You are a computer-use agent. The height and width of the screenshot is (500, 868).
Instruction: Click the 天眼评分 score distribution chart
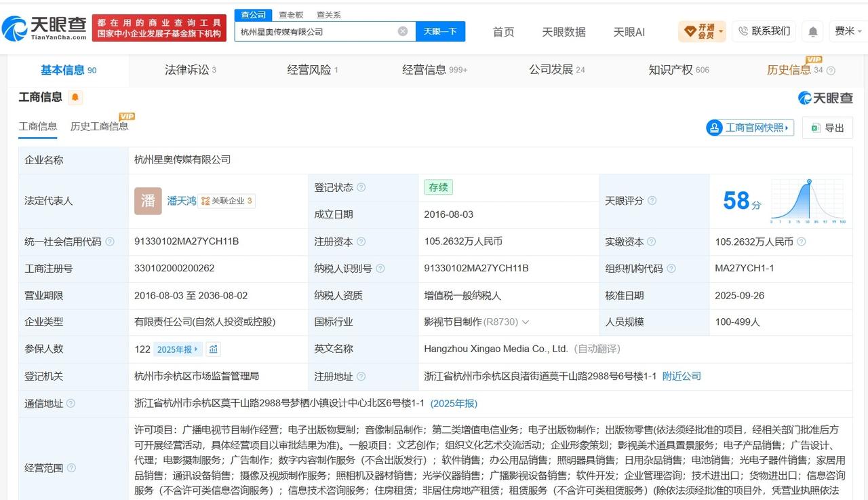point(808,201)
